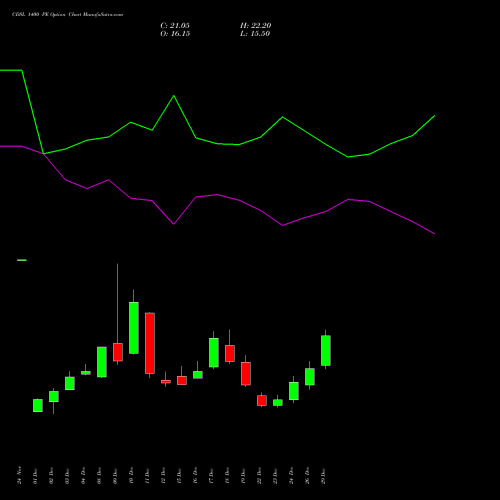Screen dimensions: 500x500
Task: Click the green dash marker for 24 Nov
Action: pyautogui.click(x=22, y=260)
